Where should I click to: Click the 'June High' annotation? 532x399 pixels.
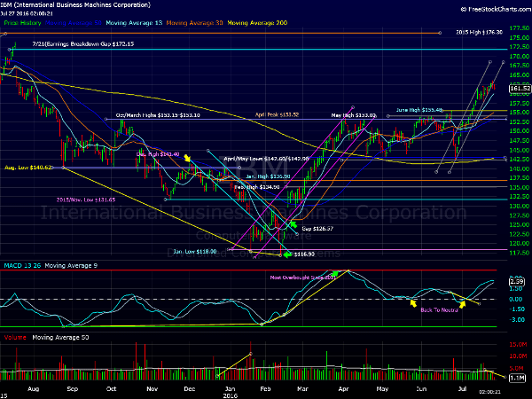(419, 110)
